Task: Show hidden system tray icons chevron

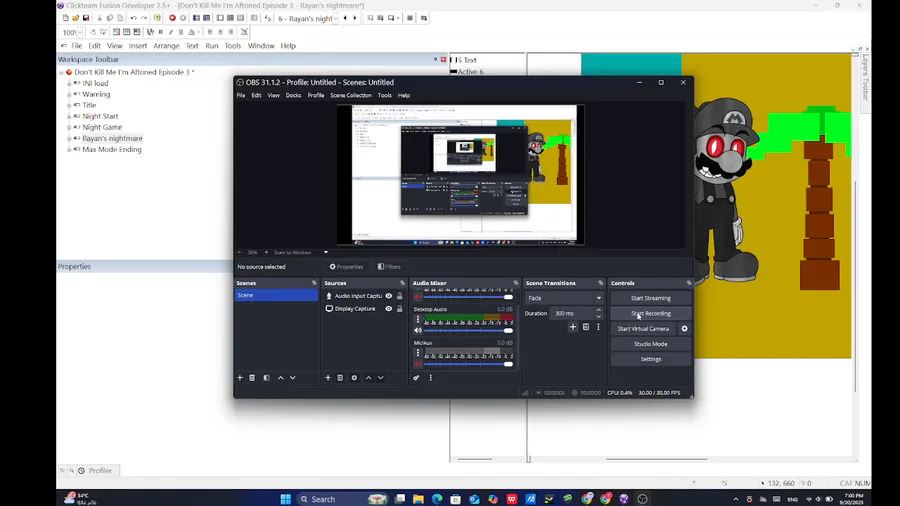Action: tap(736, 499)
